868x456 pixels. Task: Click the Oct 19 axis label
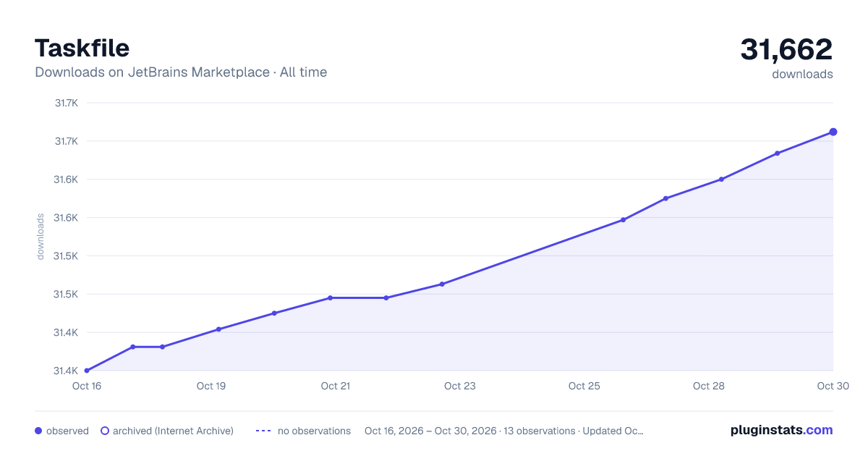(211, 386)
